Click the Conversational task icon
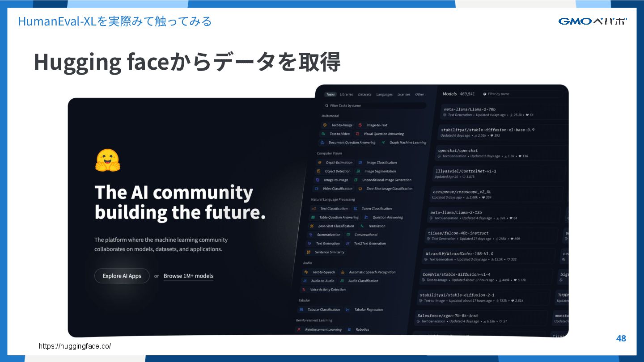Image resolution: width=644 pixels, height=362 pixels. pos(348,235)
